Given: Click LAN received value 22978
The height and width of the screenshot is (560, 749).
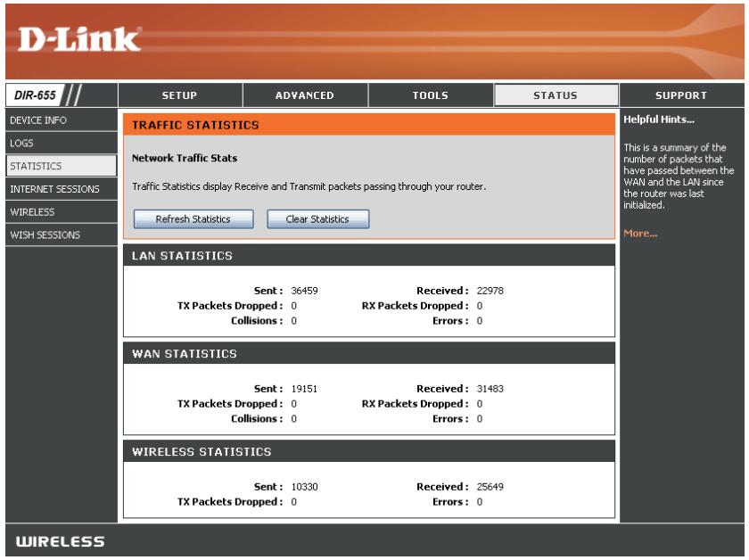Looking at the screenshot, I should click(x=490, y=291).
